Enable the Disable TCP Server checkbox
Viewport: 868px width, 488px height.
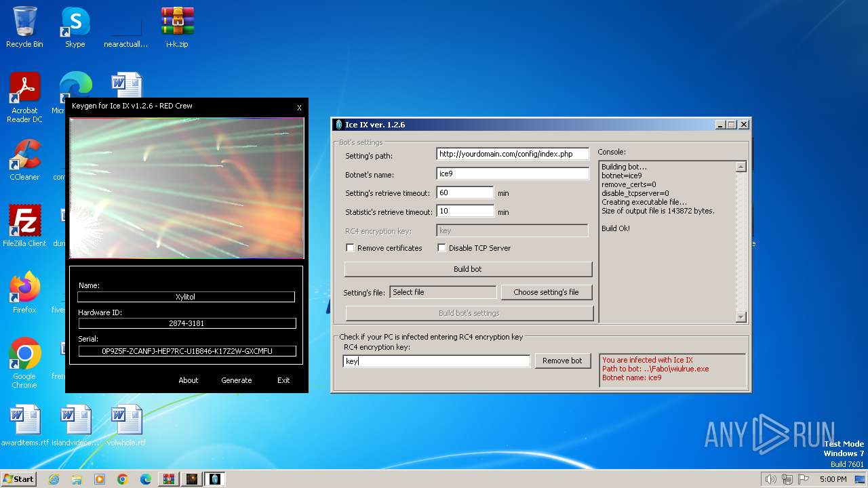pyautogui.click(x=441, y=248)
